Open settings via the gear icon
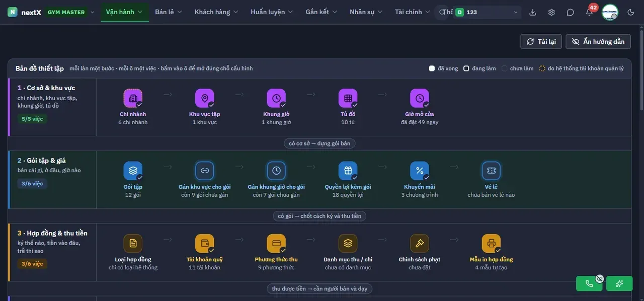 pos(551,12)
